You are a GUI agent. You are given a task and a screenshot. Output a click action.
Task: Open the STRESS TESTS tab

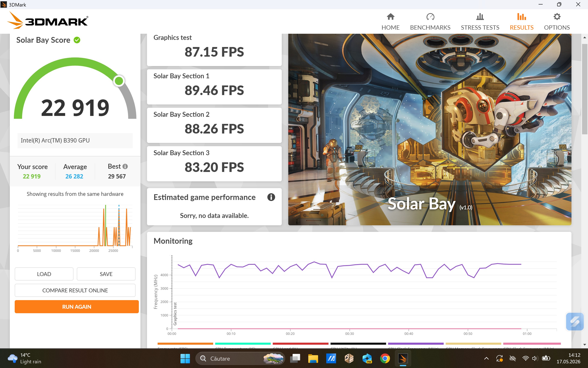[x=480, y=22]
